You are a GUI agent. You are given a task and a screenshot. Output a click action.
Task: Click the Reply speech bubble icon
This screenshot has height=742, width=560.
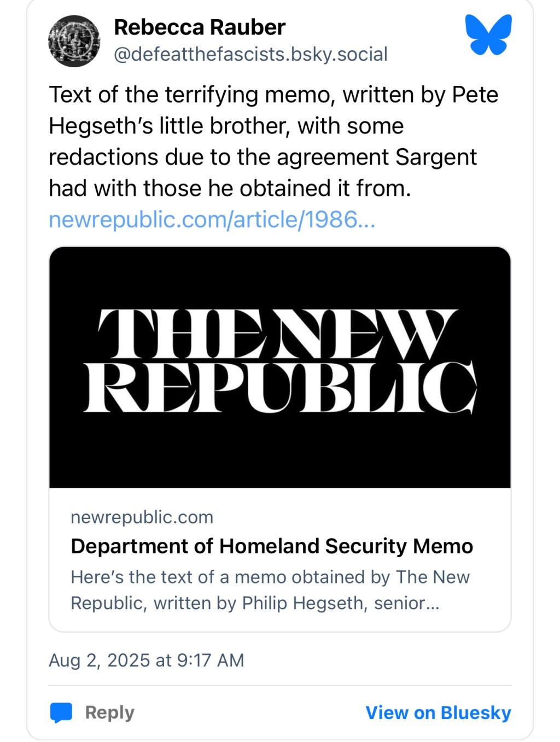61,712
